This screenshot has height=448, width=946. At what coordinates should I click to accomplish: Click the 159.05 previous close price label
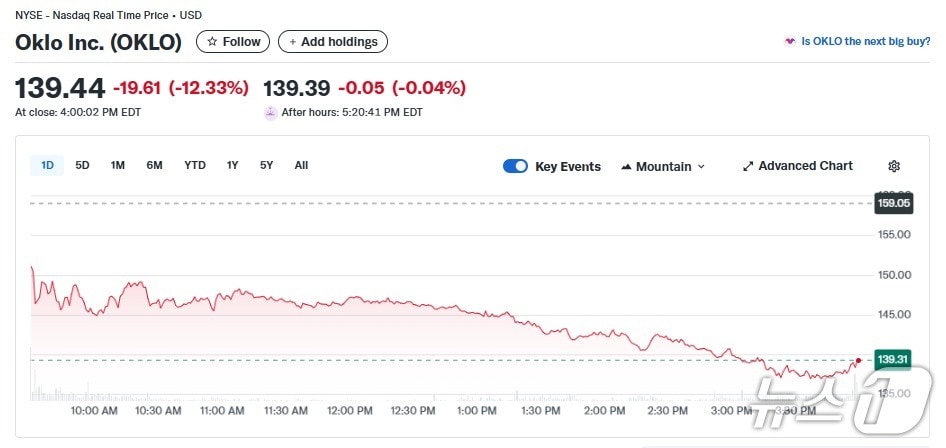coord(892,203)
